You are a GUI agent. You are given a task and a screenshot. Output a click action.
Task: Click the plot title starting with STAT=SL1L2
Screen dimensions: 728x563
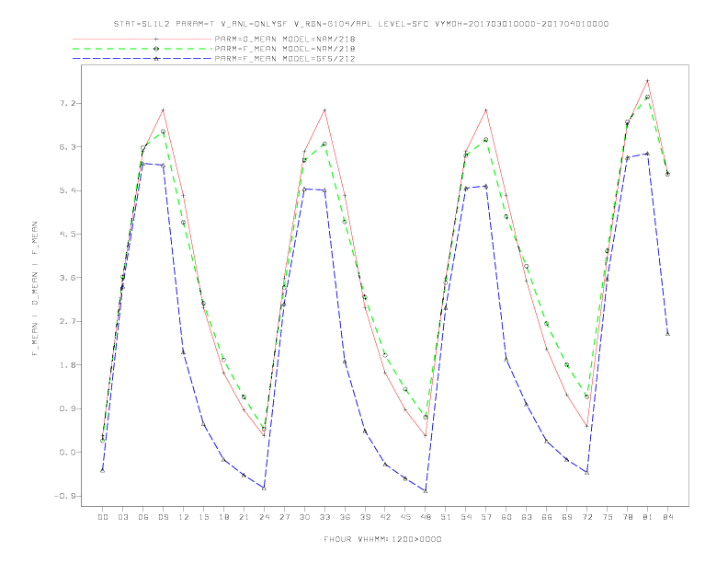pyautogui.click(x=361, y=24)
